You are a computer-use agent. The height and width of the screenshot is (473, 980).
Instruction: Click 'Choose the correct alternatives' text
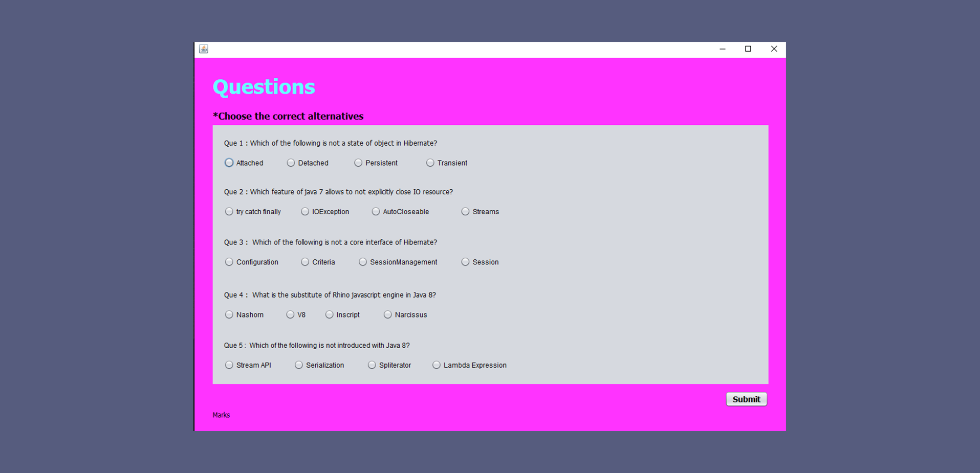coord(288,116)
